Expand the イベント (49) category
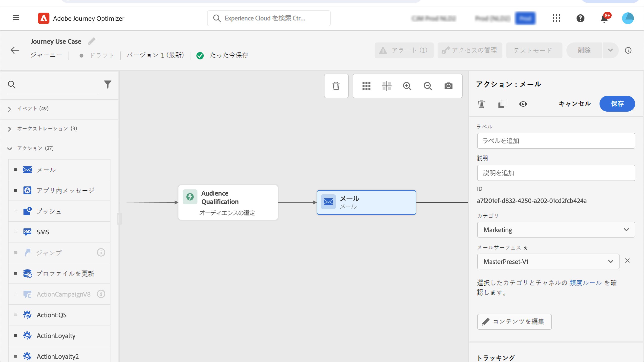 [9, 109]
